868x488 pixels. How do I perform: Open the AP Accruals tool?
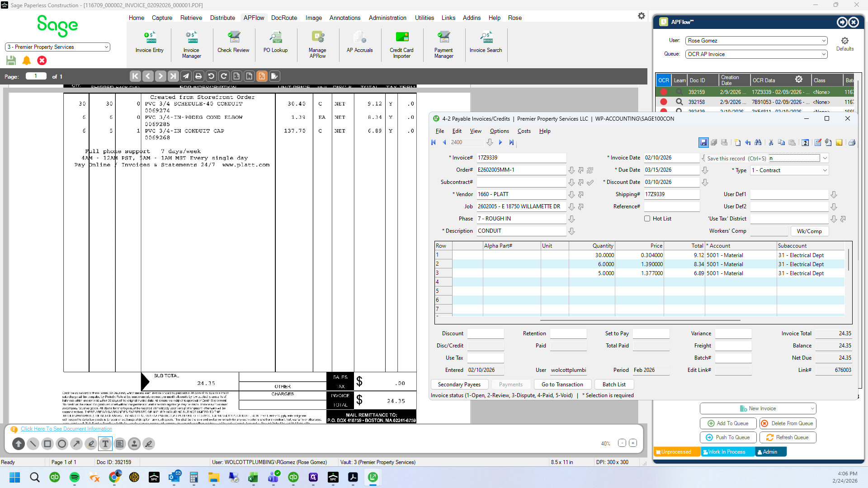pos(360,43)
